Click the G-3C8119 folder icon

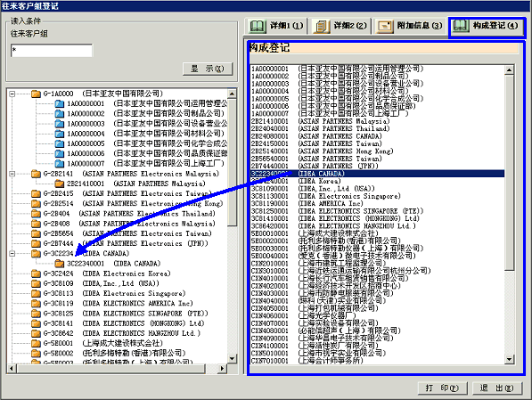click(36, 304)
